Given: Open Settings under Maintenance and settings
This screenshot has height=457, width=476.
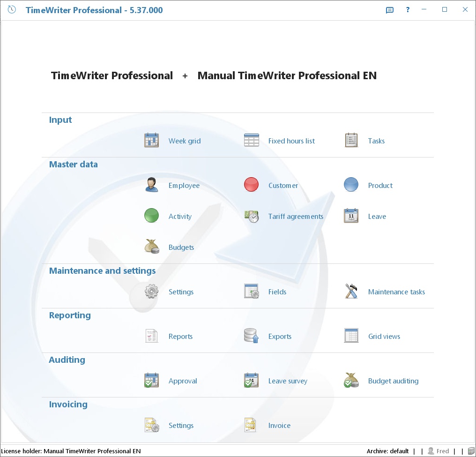Looking at the screenshot, I should coord(181,292).
